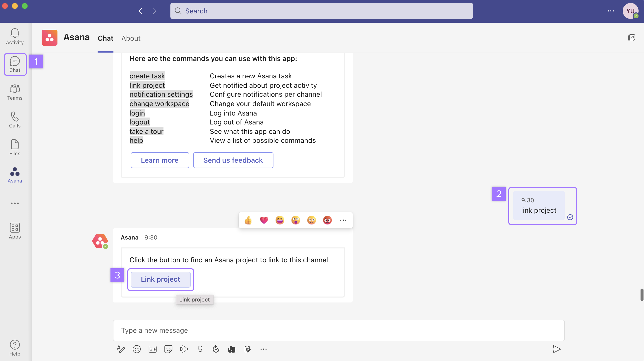Screen dimensions: 644x361
Task: Click the 'create task' command text
Action: (x=147, y=76)
